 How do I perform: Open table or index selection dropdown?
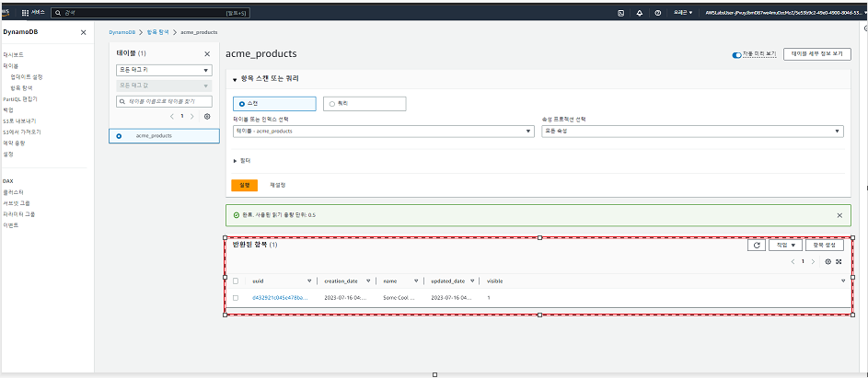click(384, 132)
